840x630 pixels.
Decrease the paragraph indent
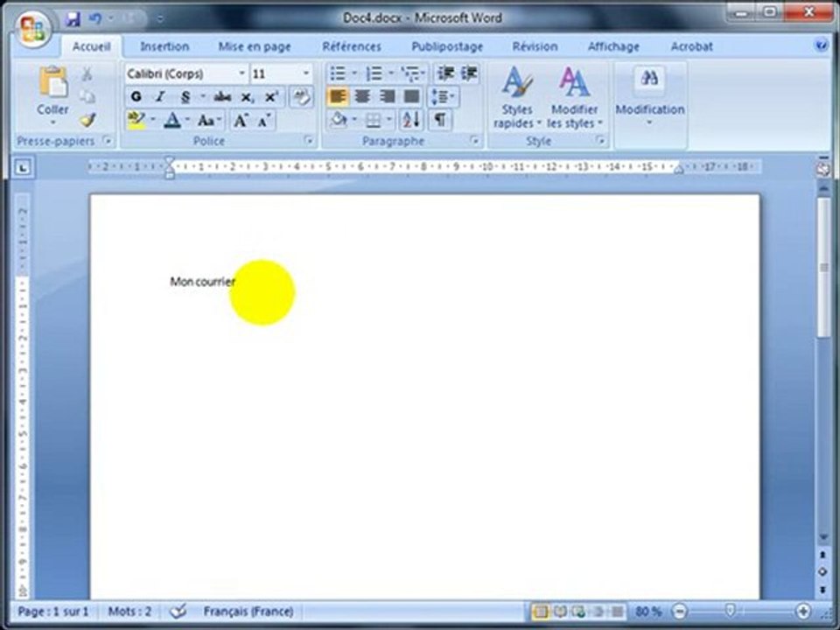[445, 73]
